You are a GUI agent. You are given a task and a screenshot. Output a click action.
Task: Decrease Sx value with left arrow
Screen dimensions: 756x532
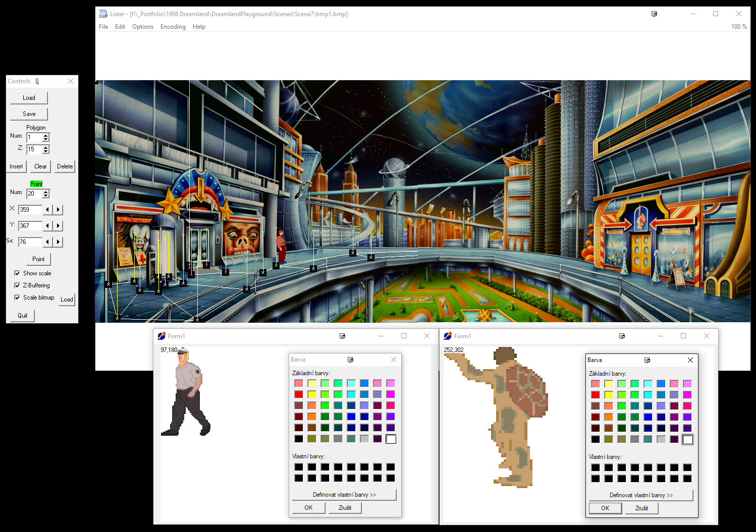coord(47,242)
